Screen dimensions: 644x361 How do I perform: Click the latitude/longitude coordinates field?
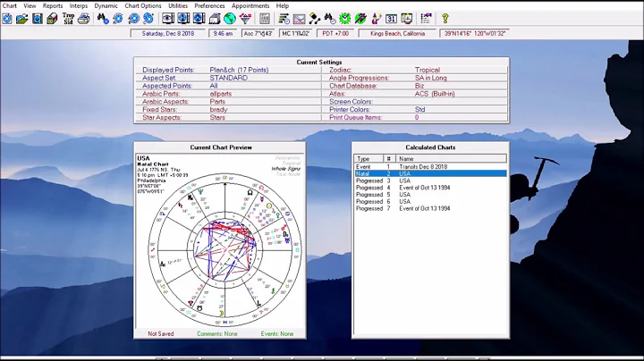click(474, 34)
